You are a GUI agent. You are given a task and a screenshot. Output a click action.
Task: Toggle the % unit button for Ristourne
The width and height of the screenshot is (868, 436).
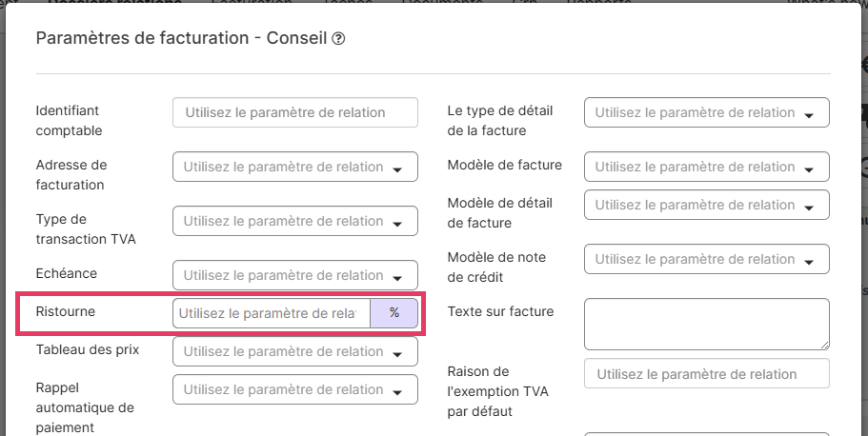[394, 313]
